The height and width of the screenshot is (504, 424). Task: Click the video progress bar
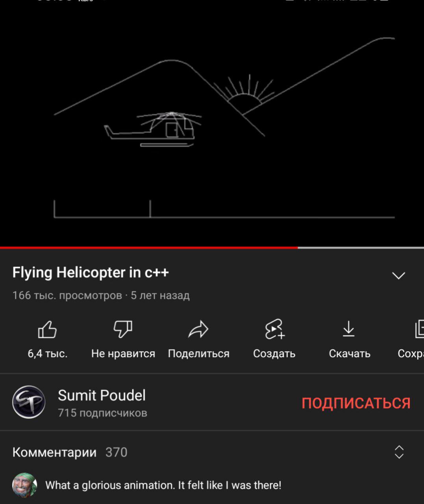point(212,248)
